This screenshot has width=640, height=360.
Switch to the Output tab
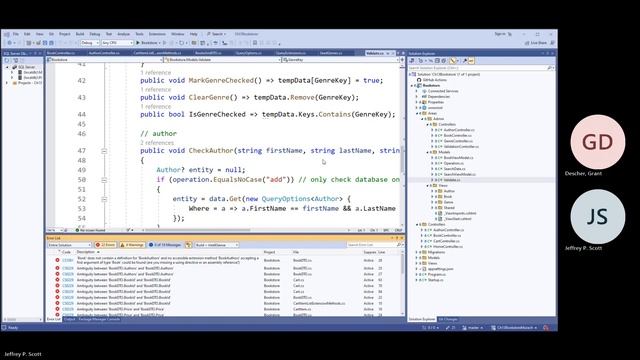69,319
